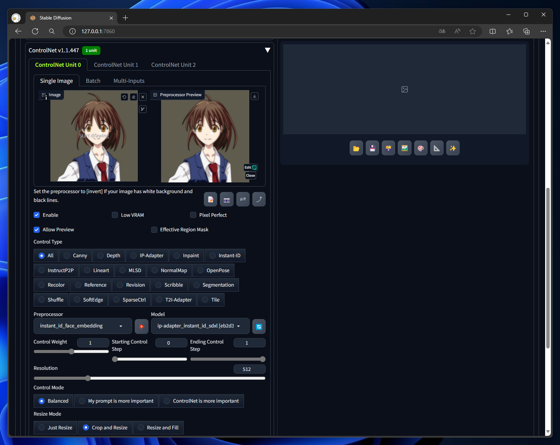The width and height of the screenshot is (560, 445).
Task: Select the OpenPose control type
Action: click(214, 270)
